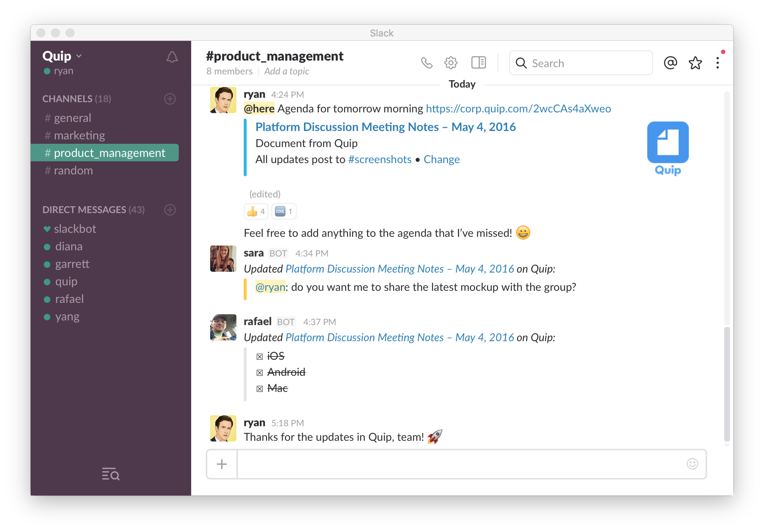Check the Android checkbox item

point(259,373)
